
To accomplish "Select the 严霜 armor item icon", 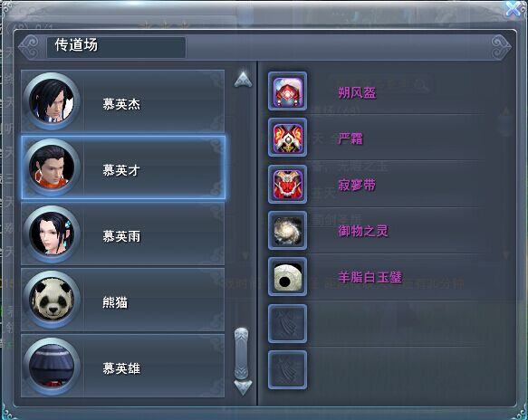I will click(x=288, y=138).
